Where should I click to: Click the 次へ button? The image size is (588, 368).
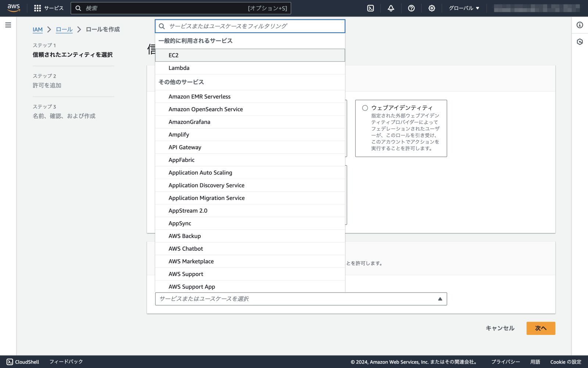click(x=541, y=328)
